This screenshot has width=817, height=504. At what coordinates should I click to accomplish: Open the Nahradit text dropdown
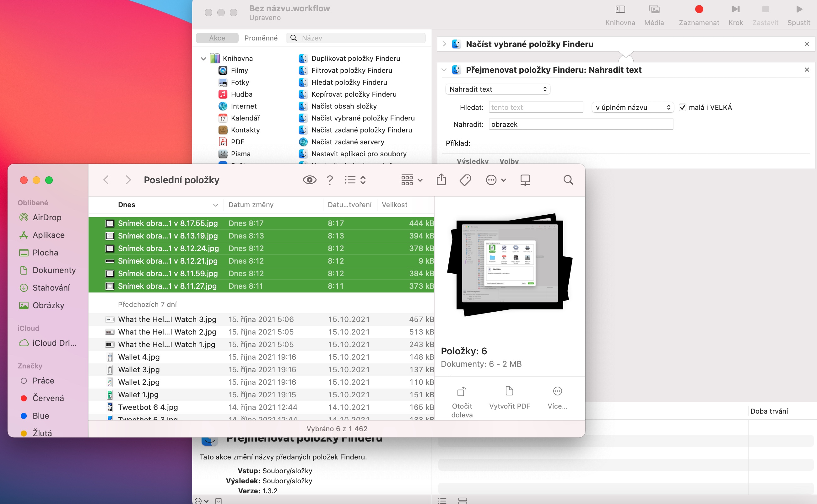(x=498, y=89)
